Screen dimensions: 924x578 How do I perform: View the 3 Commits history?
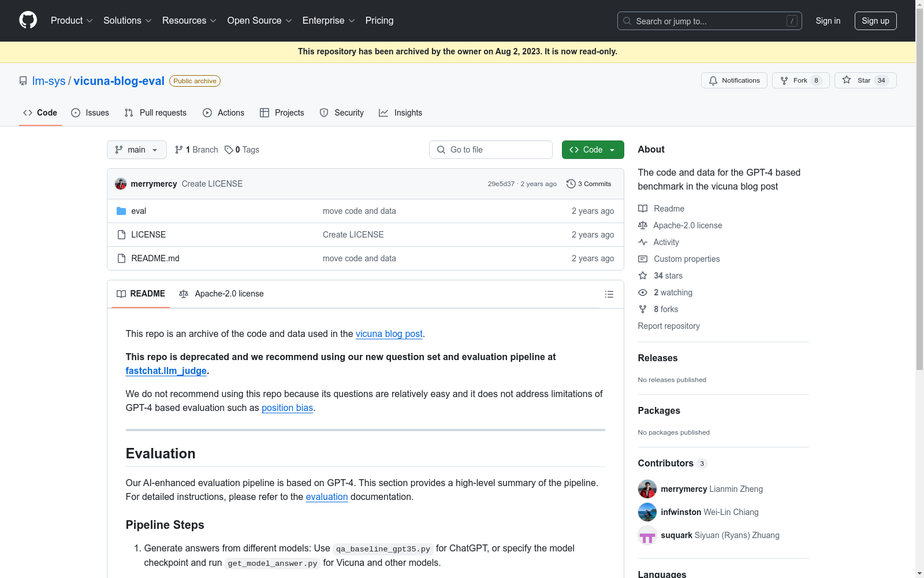[589, 184]
